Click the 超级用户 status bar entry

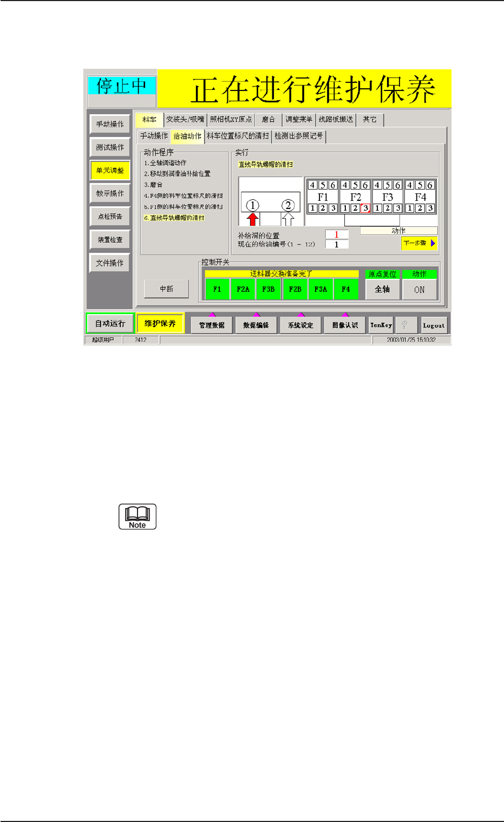[x=103, y=340]
